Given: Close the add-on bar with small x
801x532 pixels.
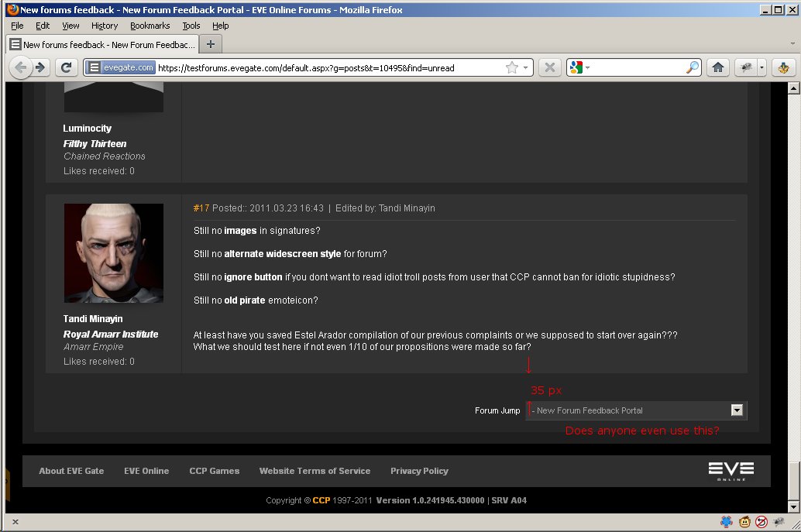Looking at the screenshot, I should (x=15, y=522).
